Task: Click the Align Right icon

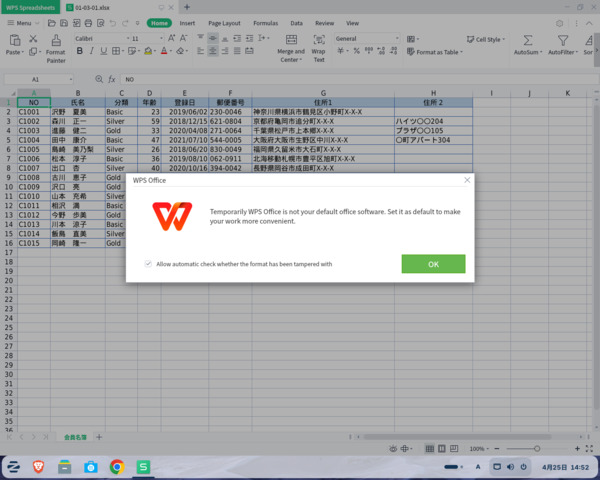Action: (x=225, y=51)
